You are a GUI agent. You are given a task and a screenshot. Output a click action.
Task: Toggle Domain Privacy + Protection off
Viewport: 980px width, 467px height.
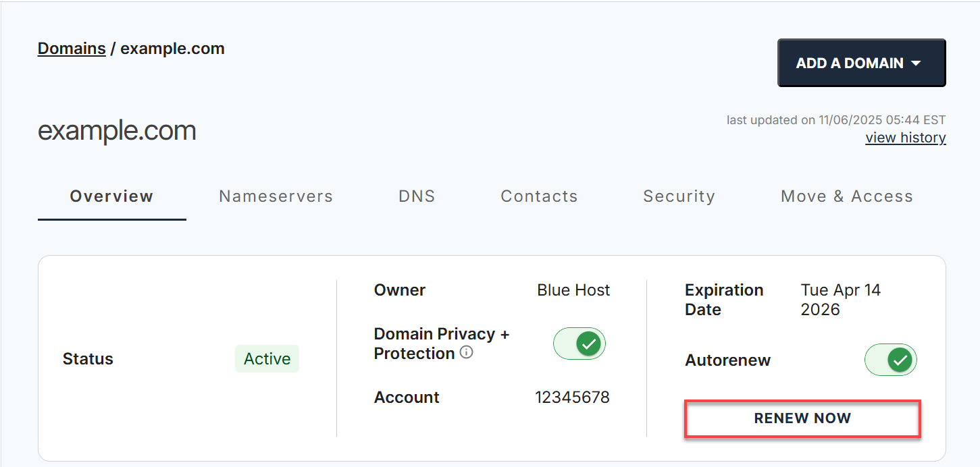pos(579,344)
